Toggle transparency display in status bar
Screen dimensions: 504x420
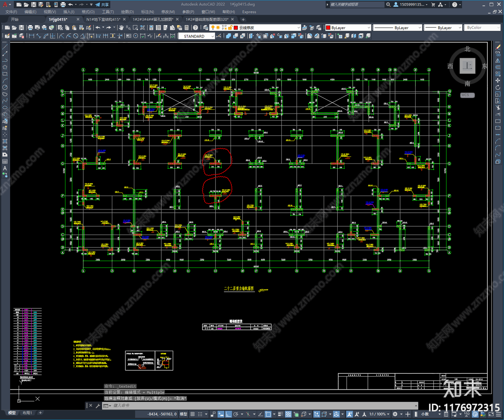click(x=288, y=414)
